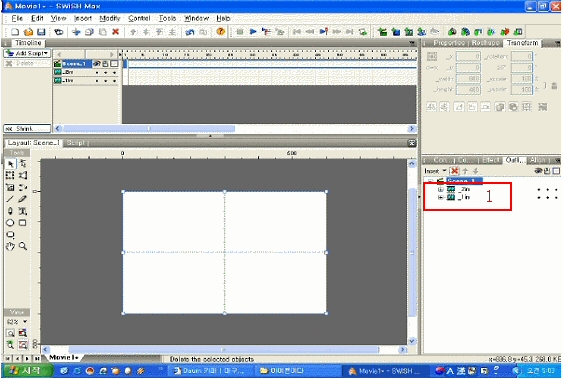Image resolution: width=563 pixels, height=379 pixels.
Task: Toggle Scene_1 lock icon in timeline
Action: click(105, 64)
